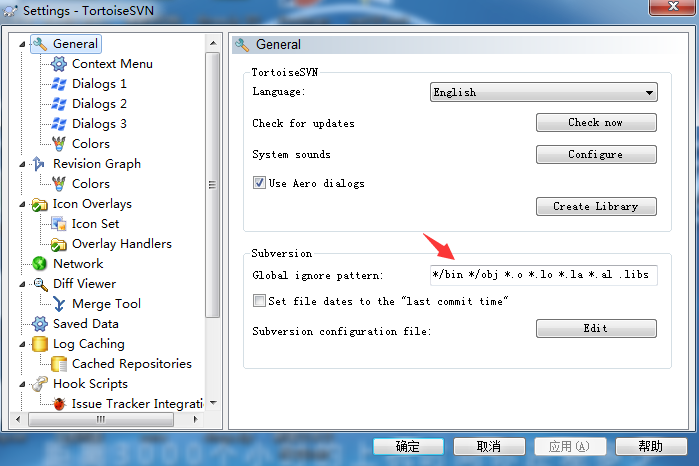Screen dimensions: 699x466
Task: Click the tree scroll down arrow
Action: point(213,403)
